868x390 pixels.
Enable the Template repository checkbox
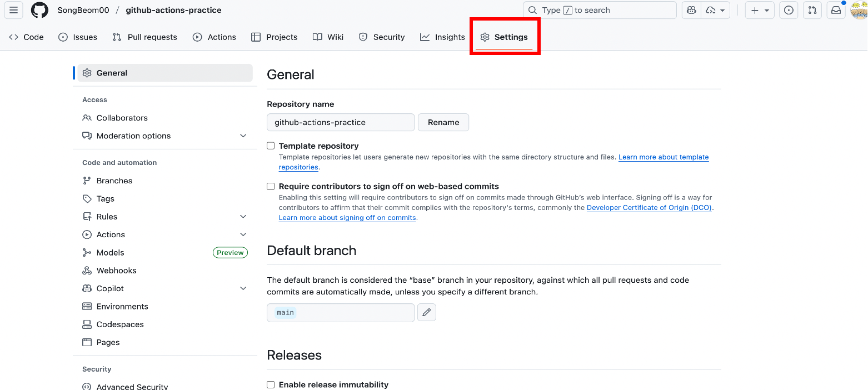coord(271,146)
